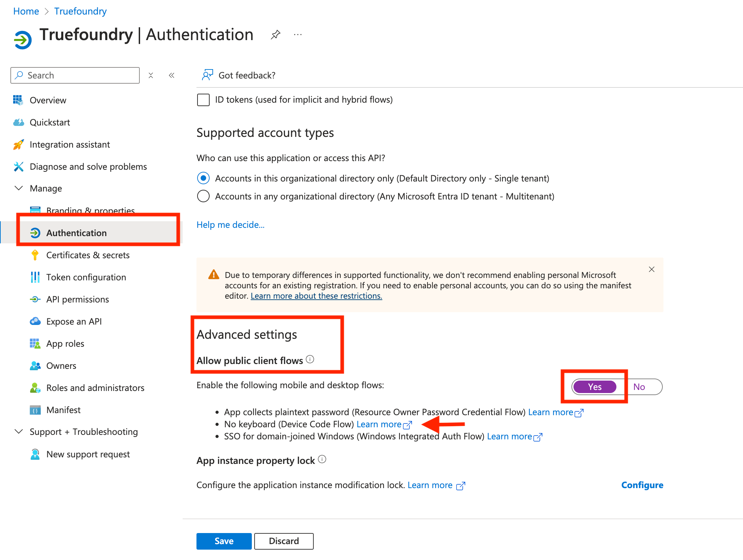
Task: Click the Save button
Action: click(224, 541)
